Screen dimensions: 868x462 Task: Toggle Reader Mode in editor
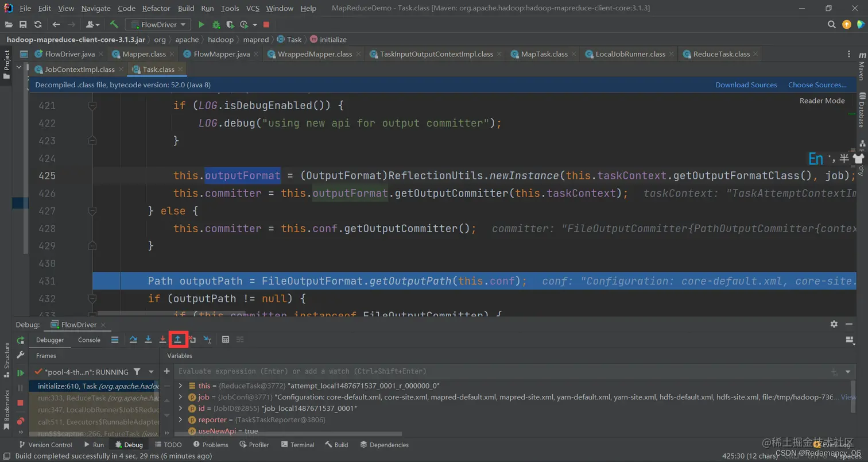pos(822,101)
